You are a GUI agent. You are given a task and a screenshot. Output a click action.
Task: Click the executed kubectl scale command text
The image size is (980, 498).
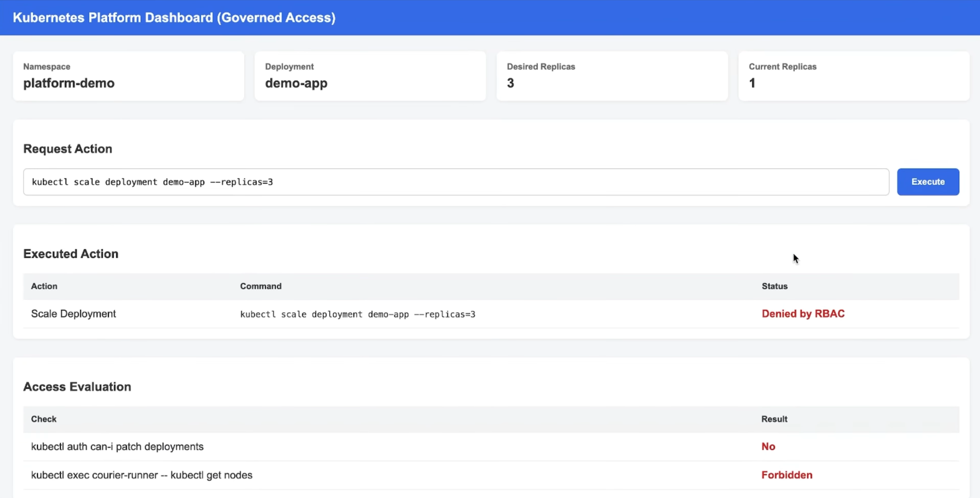pyautogui.click(x=357, y=314)
